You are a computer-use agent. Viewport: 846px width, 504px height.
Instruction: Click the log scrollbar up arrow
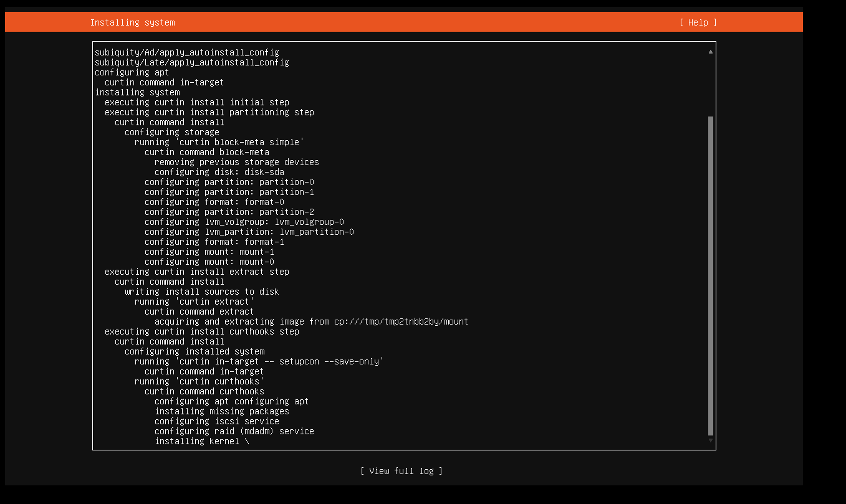coord(711,52)
